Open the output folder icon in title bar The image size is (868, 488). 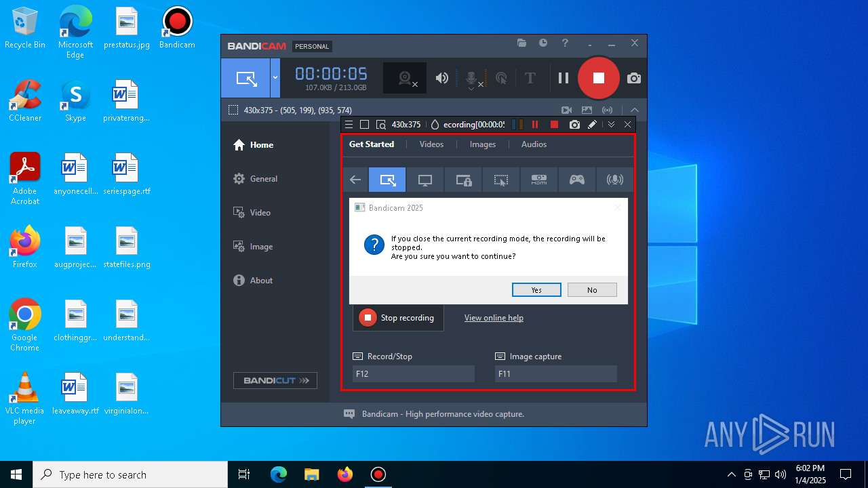[521, 43]
